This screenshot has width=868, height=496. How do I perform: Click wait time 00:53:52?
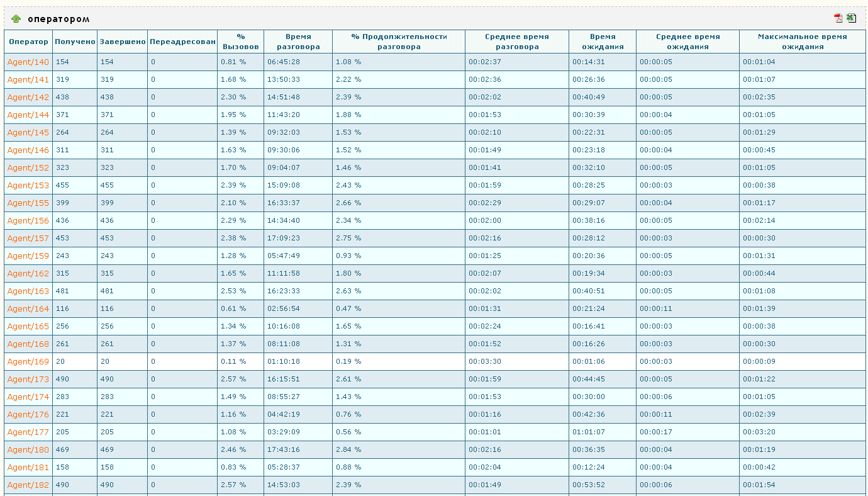[x=588, y=485]
